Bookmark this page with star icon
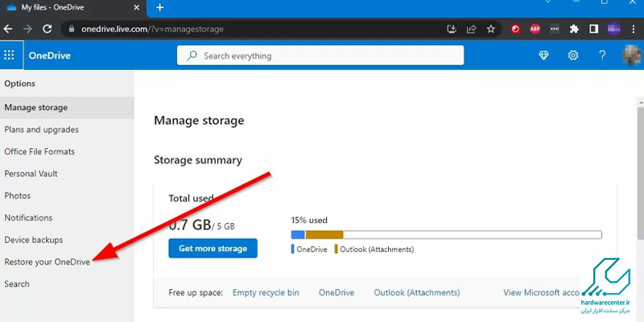 click(x=491, y=29)
